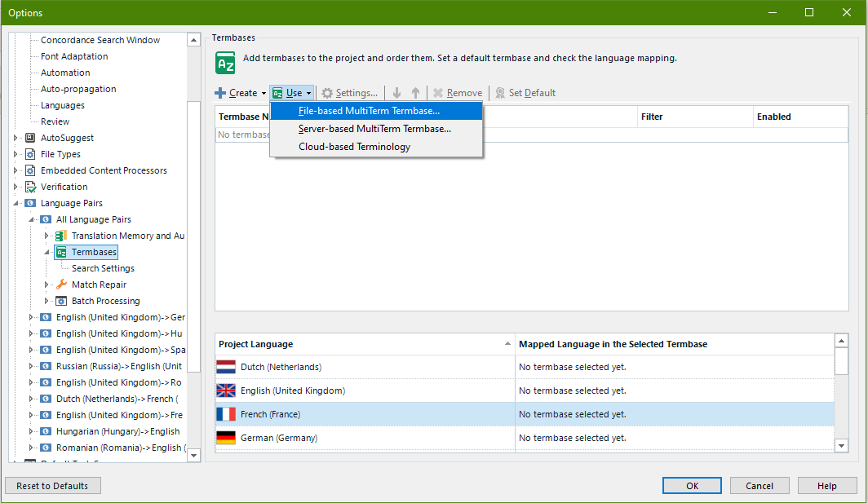
Task: Confirm with the OK button
Action: 692,486
